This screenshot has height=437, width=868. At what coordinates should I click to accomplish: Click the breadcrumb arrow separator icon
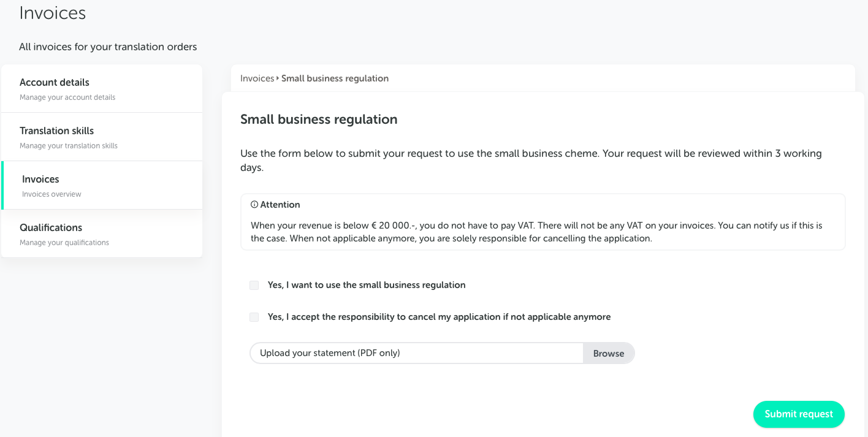click(x=278, y=78)
